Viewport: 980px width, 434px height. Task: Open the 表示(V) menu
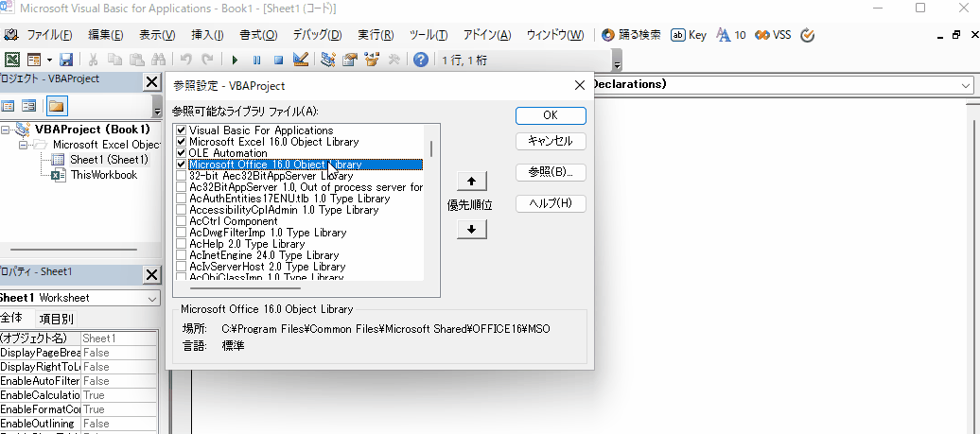coord(157,35)
